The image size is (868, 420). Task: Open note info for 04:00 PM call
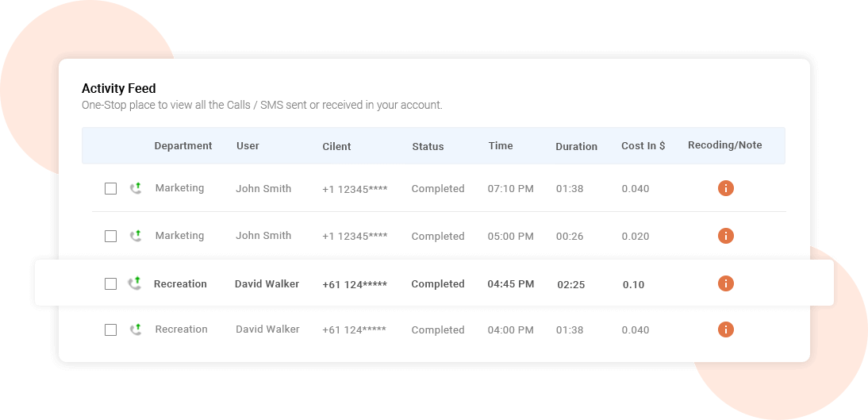pos(725,329)
